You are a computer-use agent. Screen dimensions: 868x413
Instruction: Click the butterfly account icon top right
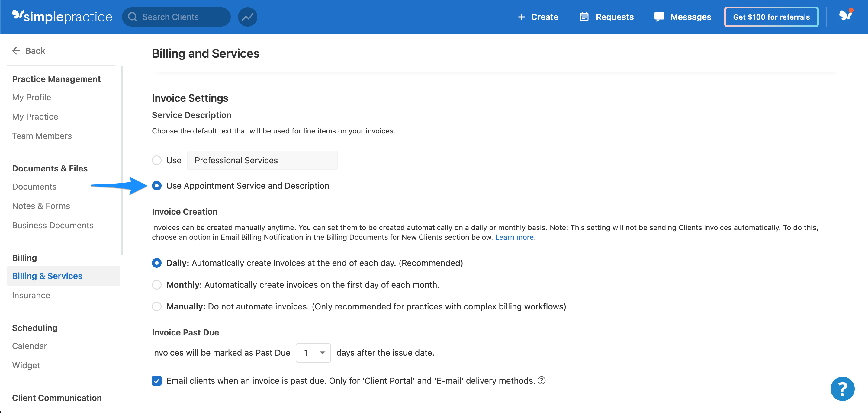click(x=846, y=15)
